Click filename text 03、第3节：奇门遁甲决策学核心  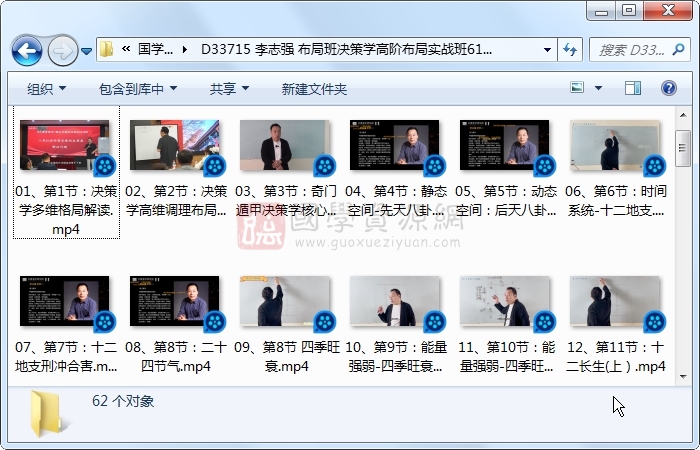click(x=286, y=200)
